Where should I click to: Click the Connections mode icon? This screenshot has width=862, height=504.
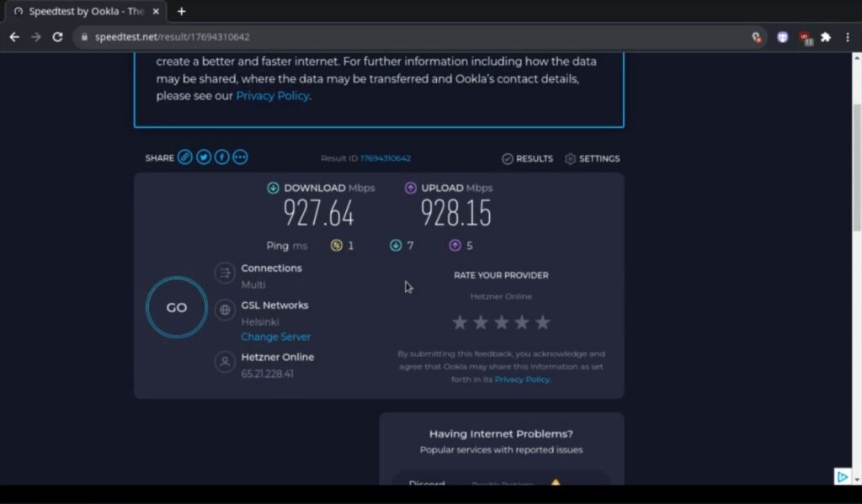click(225, 273)
